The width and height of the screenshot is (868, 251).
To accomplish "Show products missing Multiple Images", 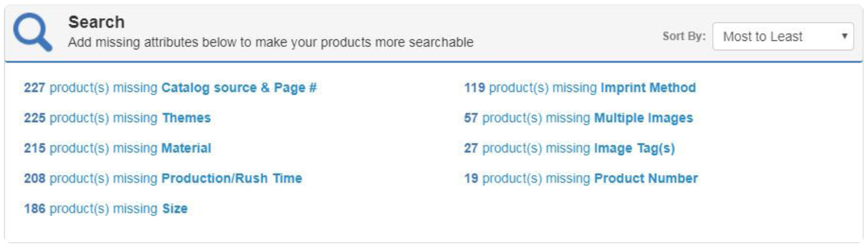I will pyautogui.click(x=578, y=118).
